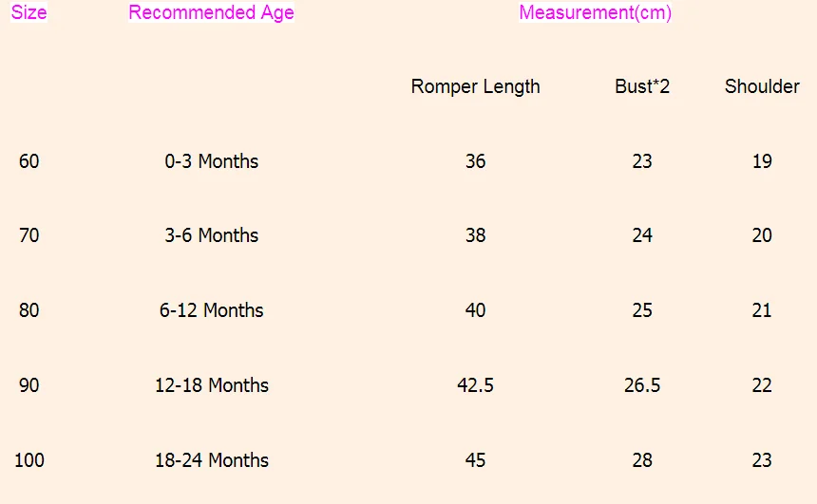The image size is (817, 504).
Task: Select the Shoulder column label
Action: pyautogui.click(x=762, y=86)
